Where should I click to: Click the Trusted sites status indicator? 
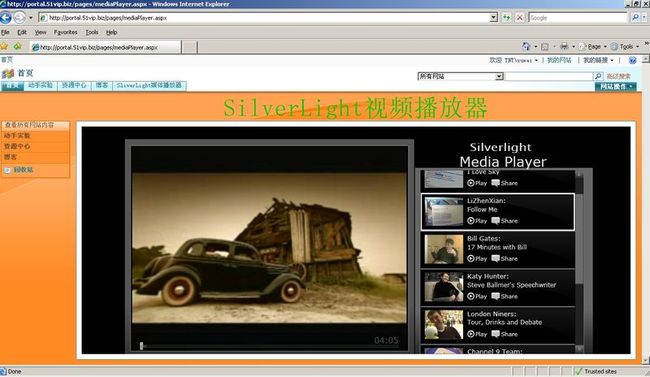(596, 372)
